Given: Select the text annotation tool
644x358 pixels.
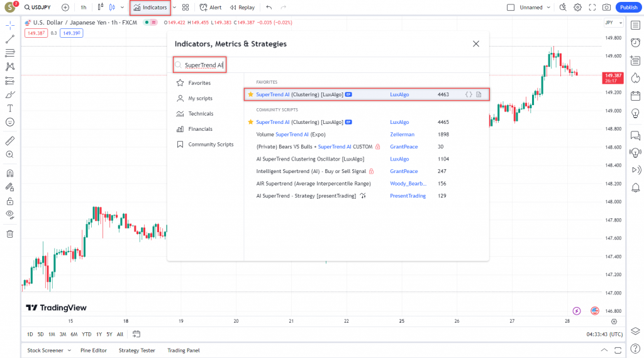Looking at the screenshot, I should 10,108.
